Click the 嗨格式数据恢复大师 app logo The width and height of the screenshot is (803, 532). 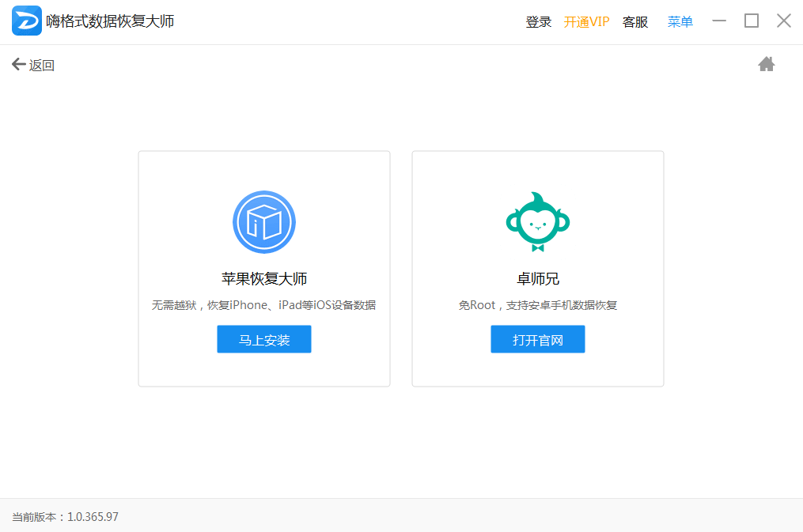tap(27, 21)
